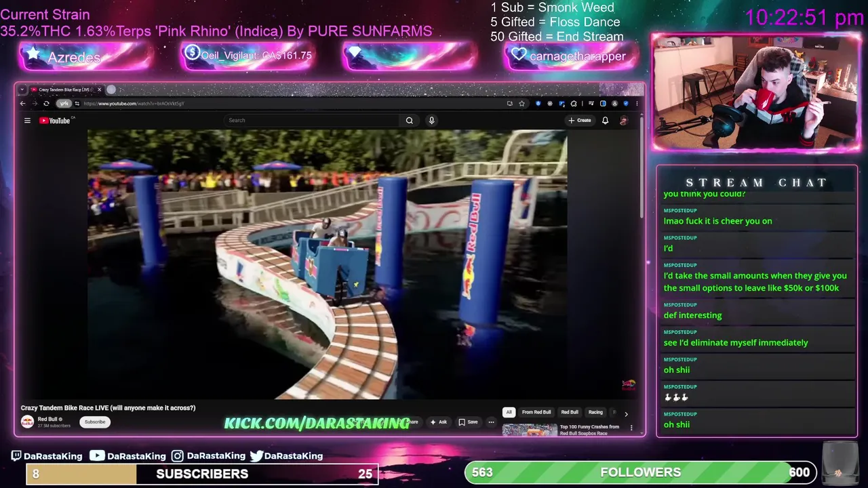Viewport: 868px width, 488px height.
Task: Click the YouTube video player
Action: (328, 264)
